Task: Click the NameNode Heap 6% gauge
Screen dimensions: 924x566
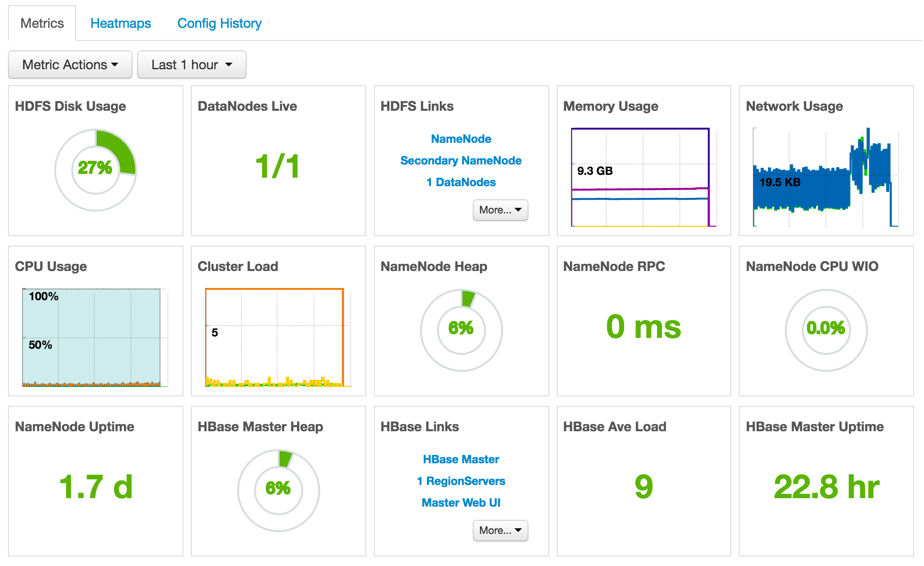Action: pyautogui.click(x=461, y=330)
